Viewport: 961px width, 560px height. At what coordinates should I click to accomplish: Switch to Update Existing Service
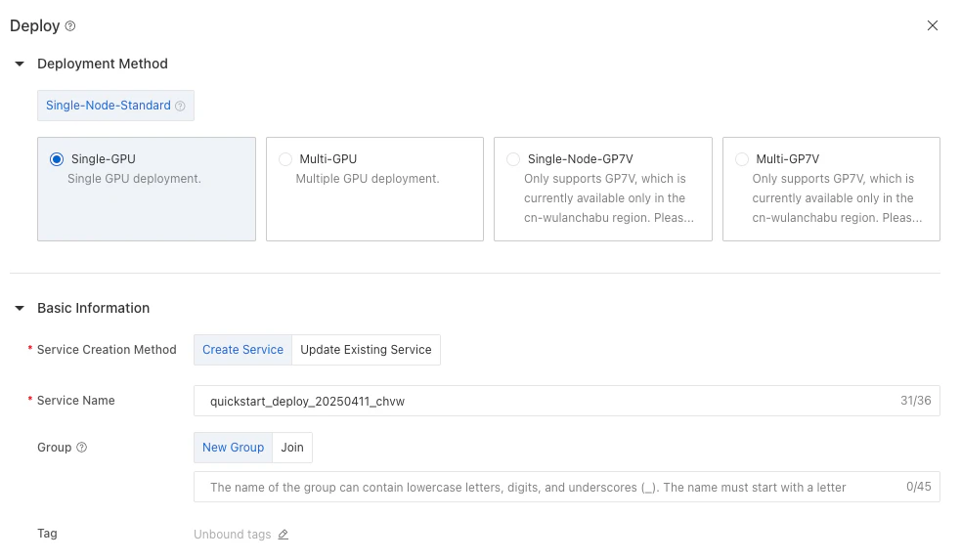[x=366, y=350]
